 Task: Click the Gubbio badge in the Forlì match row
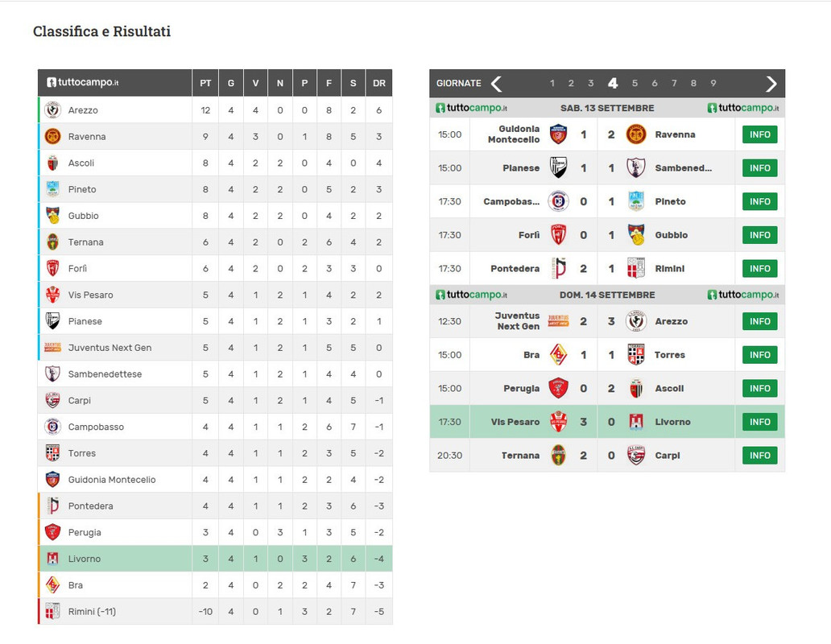tap(636, 234)
